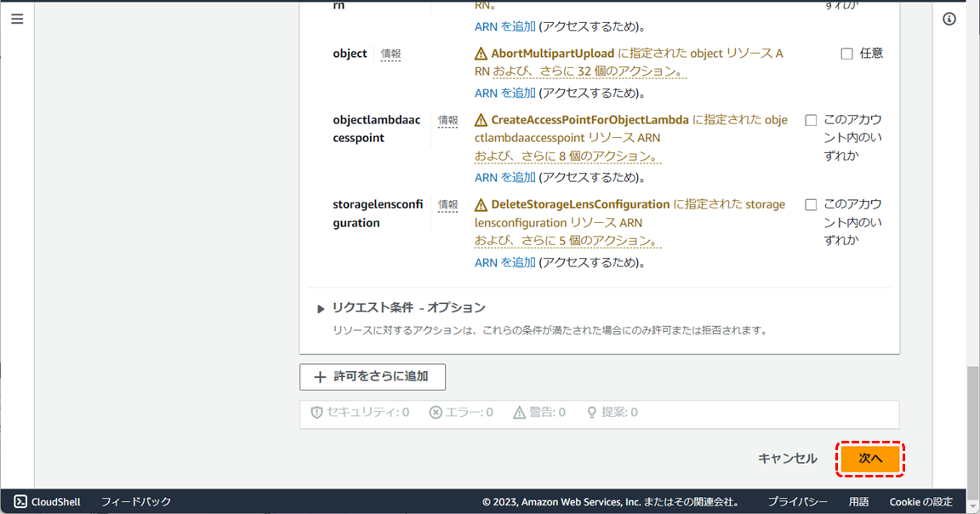Click the キャンセル button
Screen dimensions: 980x514
[788, 459]
